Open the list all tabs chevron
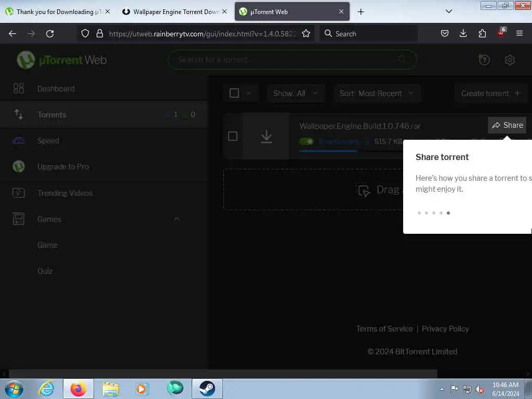The width and height of the screenshot is (532, 399). [x=448, y=11]
